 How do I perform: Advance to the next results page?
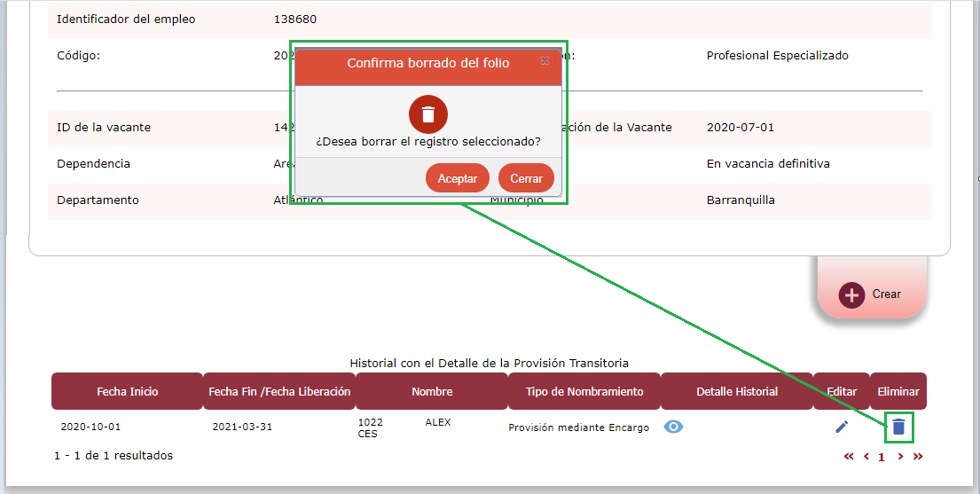point(900,457)
